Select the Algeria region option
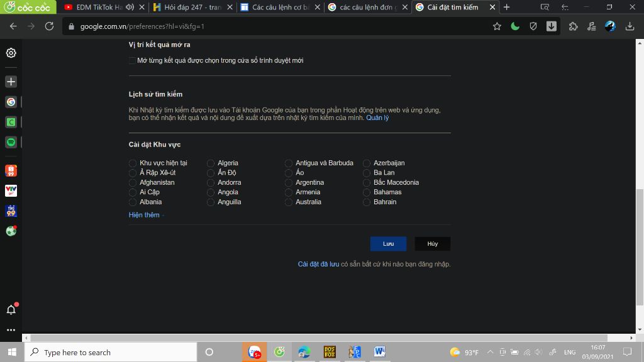 210,163
